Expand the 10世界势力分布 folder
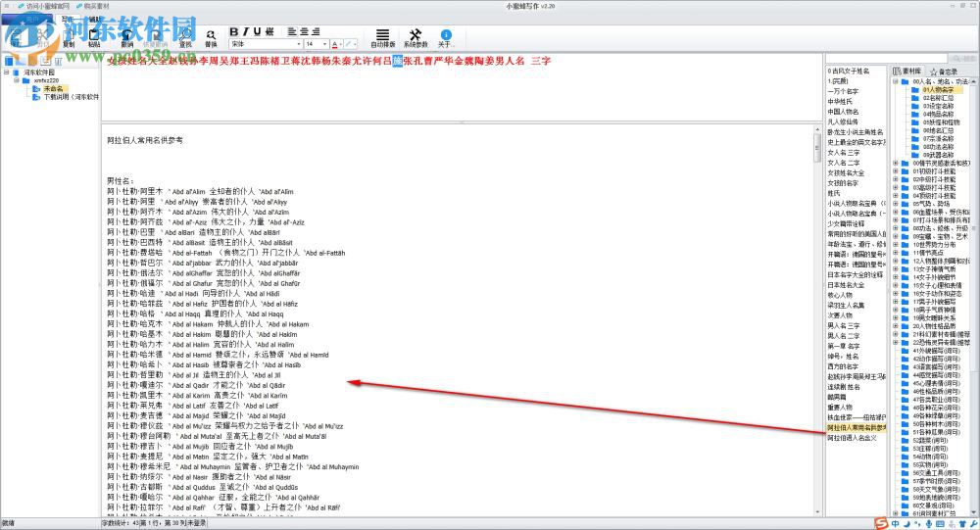 [895, 244]
